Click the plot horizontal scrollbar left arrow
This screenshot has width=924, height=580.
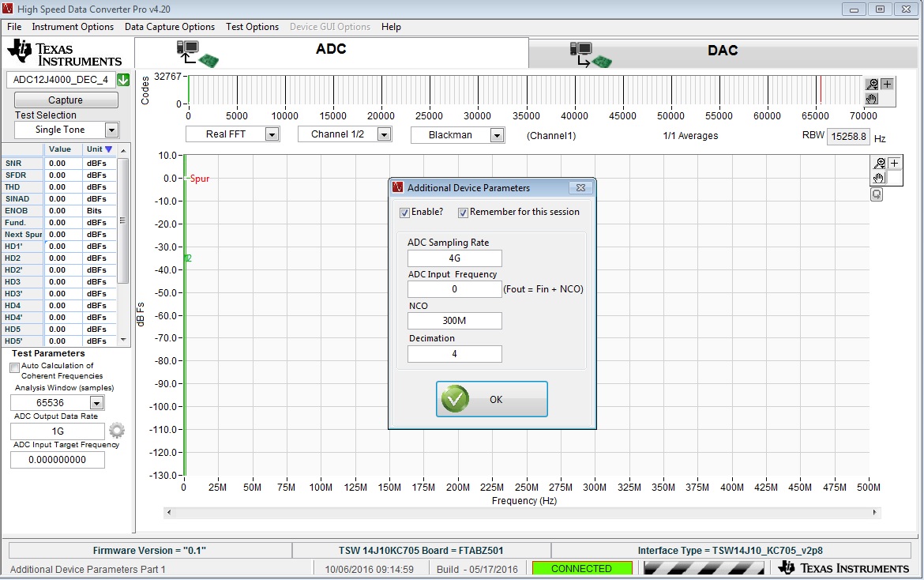click(x=169, y=512)
